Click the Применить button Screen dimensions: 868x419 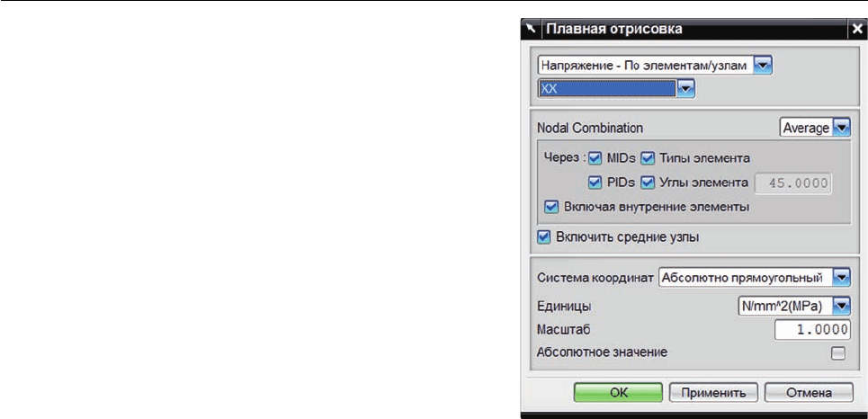coord(713,392)
